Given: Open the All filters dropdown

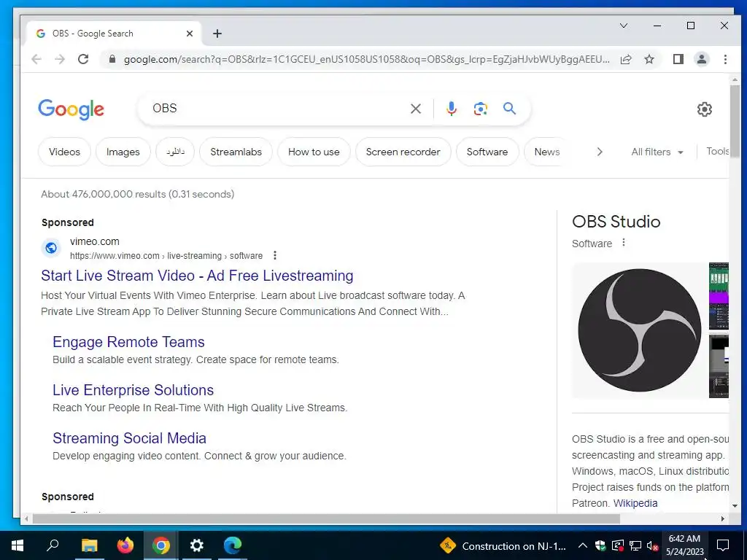Looking at the screenshot, I should click(657, 152).
